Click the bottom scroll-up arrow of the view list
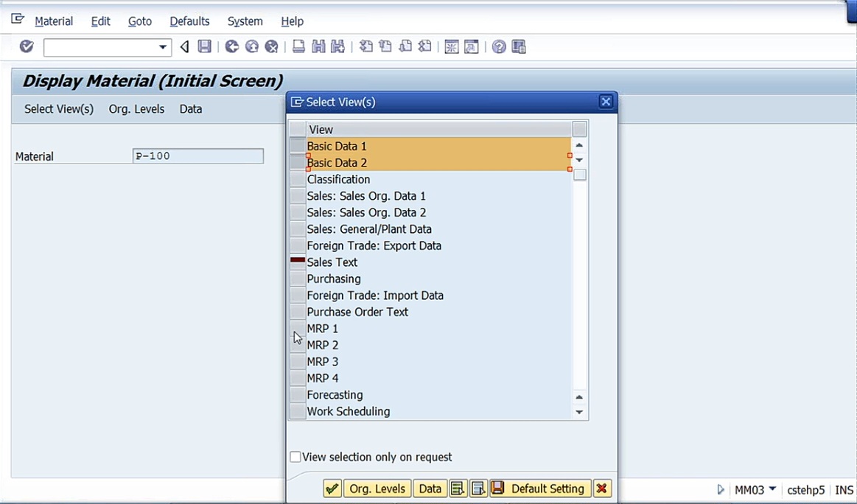This screenshot has width=857, height=504. (579, 397)
